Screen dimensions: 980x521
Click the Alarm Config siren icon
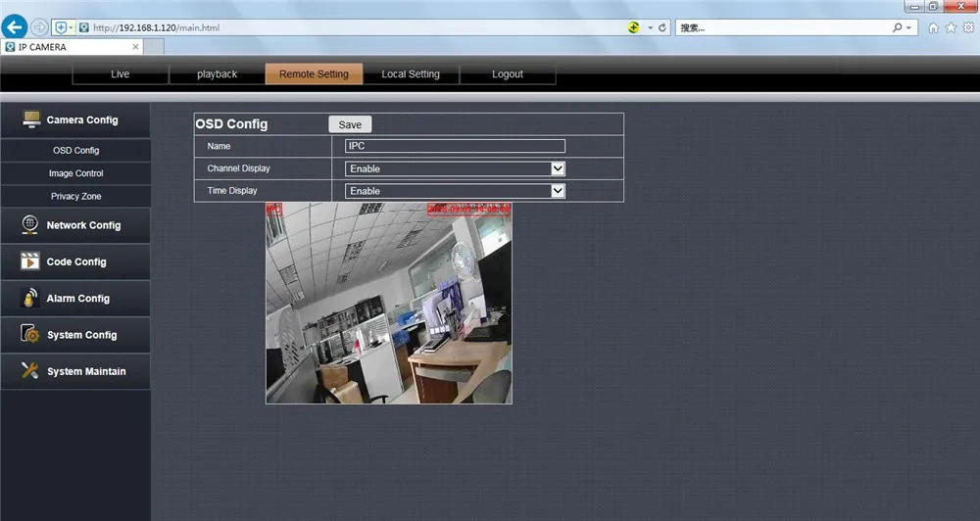coord(29,298)
